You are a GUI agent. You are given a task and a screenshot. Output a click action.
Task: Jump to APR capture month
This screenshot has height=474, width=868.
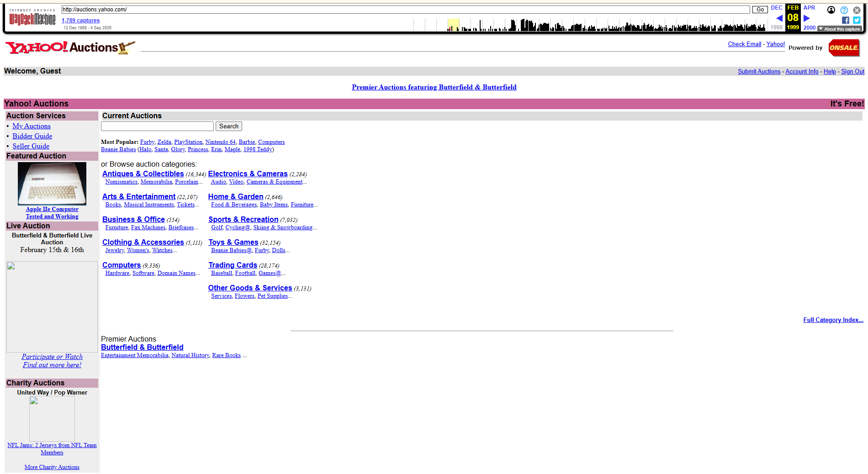809,8
